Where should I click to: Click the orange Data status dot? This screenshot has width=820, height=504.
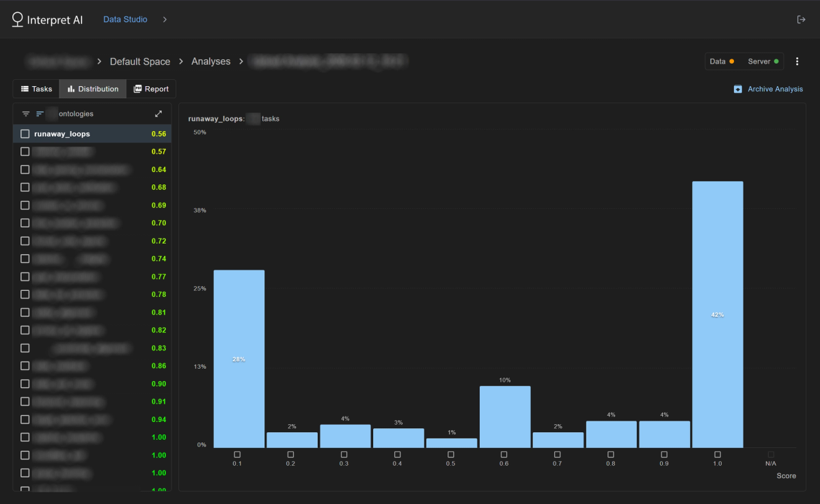(x=732, y=61)
